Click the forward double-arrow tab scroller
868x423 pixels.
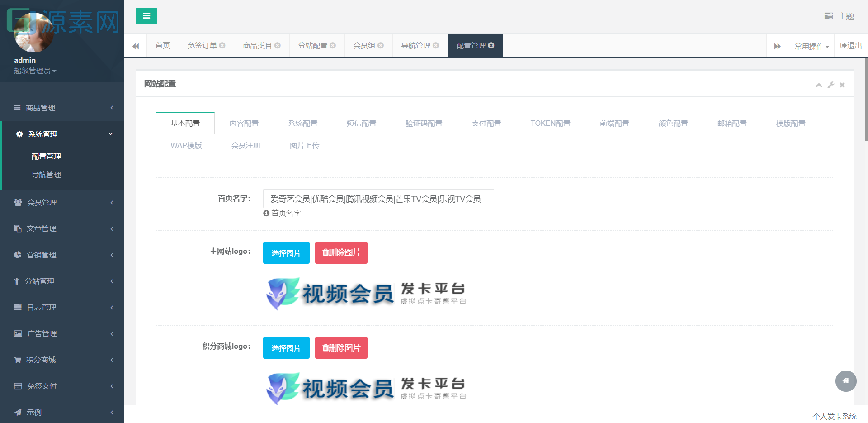(777, 45)
